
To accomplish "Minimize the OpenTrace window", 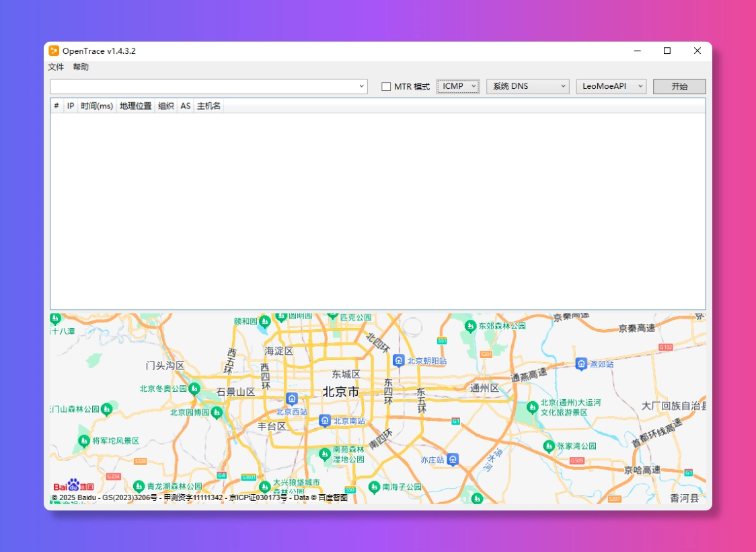I will pos(638,50).
